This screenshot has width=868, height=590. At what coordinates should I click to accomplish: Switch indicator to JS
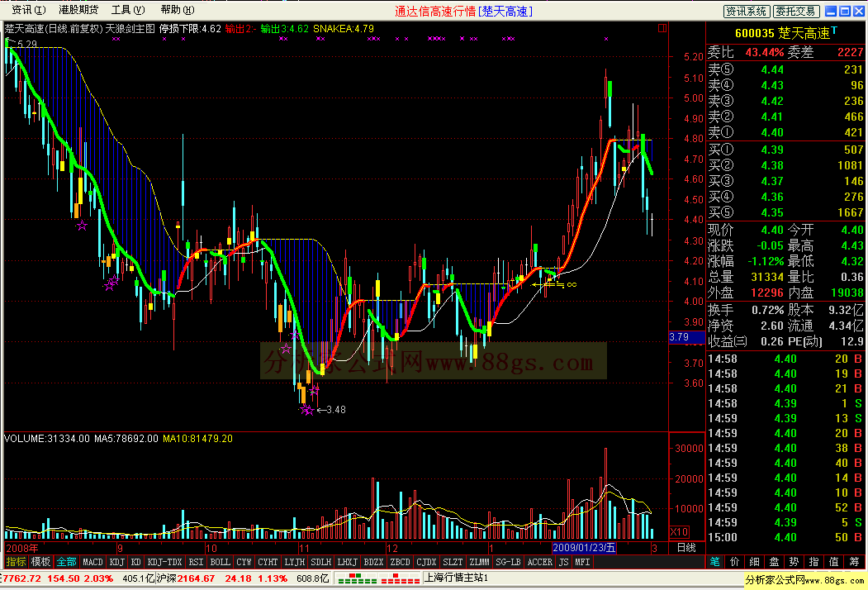(x=563, y=562)
